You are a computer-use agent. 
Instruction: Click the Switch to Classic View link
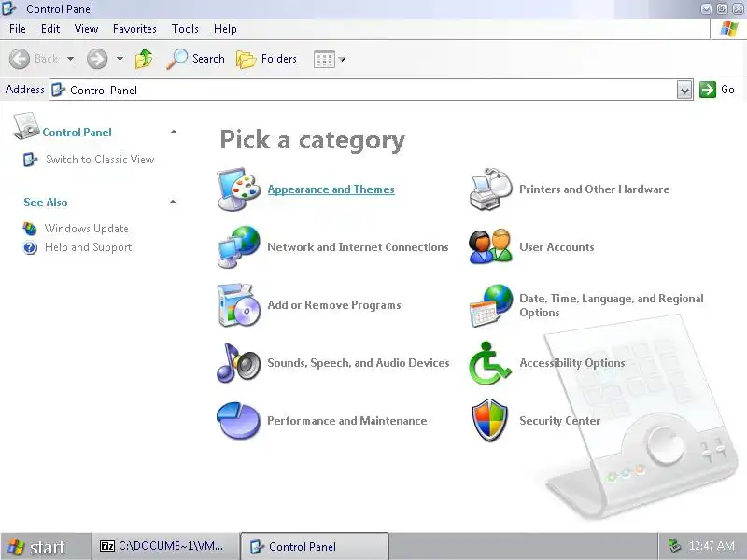[x=100, y=160]
